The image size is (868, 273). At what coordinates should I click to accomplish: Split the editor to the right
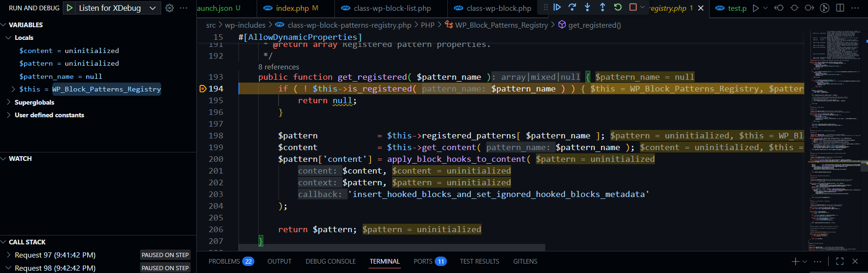coord(840,8)
